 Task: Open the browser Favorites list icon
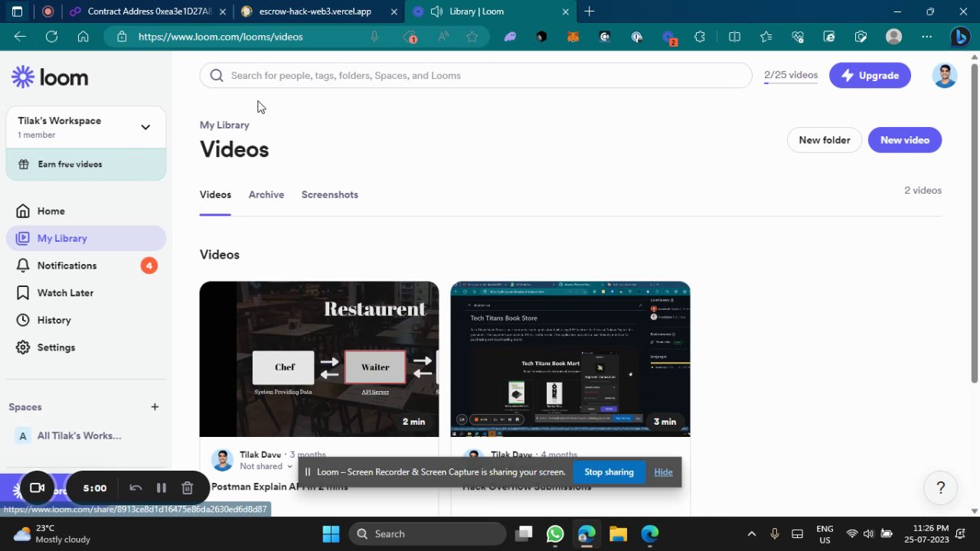click(766, 37)
